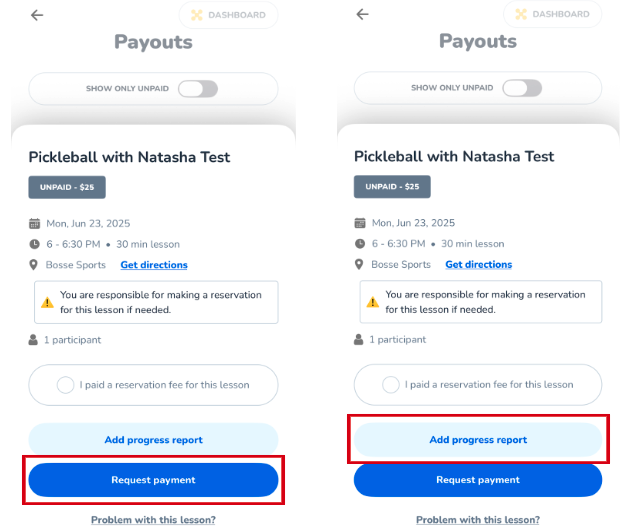Enable Show Only Unpaid in the right screen
620x531 pixels.
[522, 88]
